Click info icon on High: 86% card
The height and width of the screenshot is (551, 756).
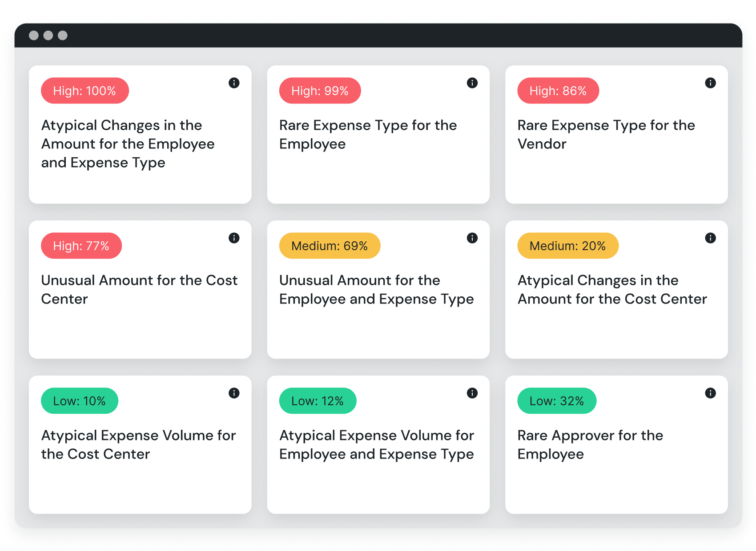coord(711,83)
